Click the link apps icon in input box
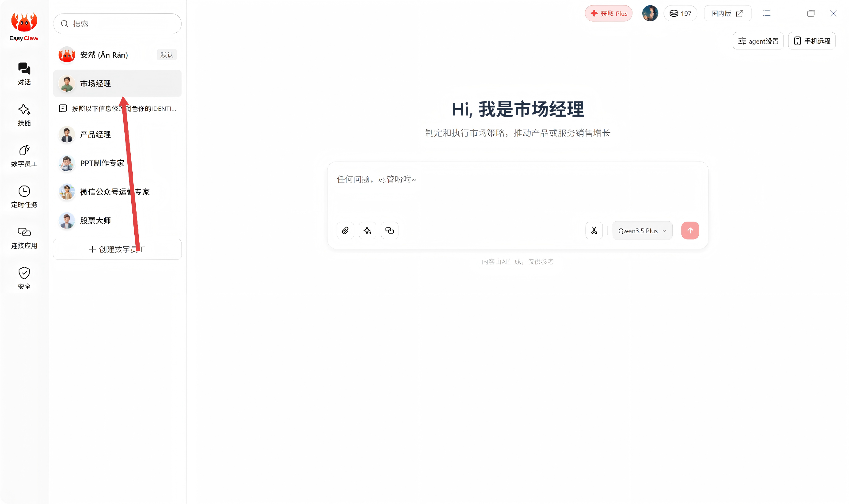This screenshot has height=504, width=849. (389, 231)
